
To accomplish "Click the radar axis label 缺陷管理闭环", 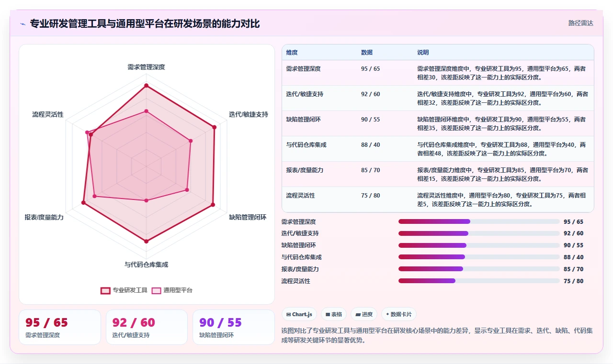I will 248,218.
